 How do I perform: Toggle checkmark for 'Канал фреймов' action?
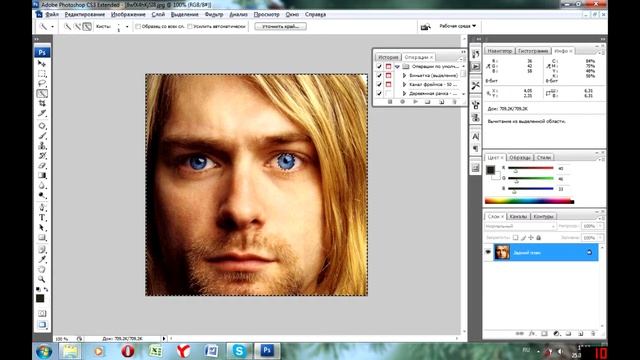point(379,84)
